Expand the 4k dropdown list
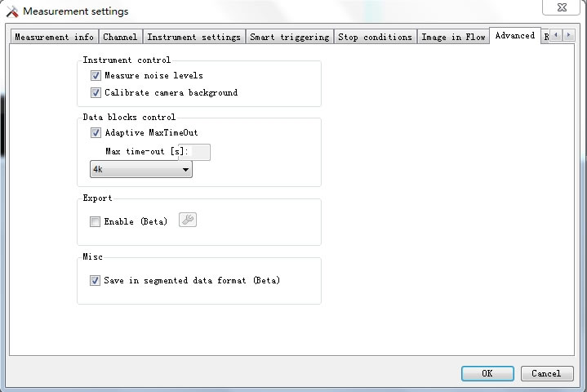Viewport: 587px width, 392px height. click(140, 170)
